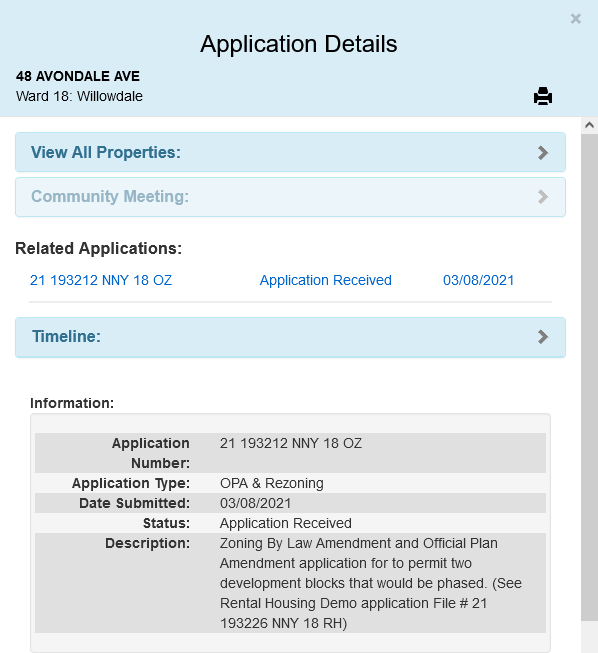Image resolution: width=598 pixels, height=653 pixels.
Task: Expand the View All Properties section
Action: pos(290,152)
